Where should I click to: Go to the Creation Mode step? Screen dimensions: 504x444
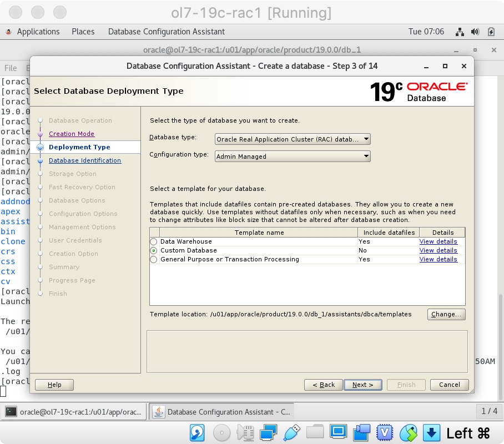click(72, 134)
